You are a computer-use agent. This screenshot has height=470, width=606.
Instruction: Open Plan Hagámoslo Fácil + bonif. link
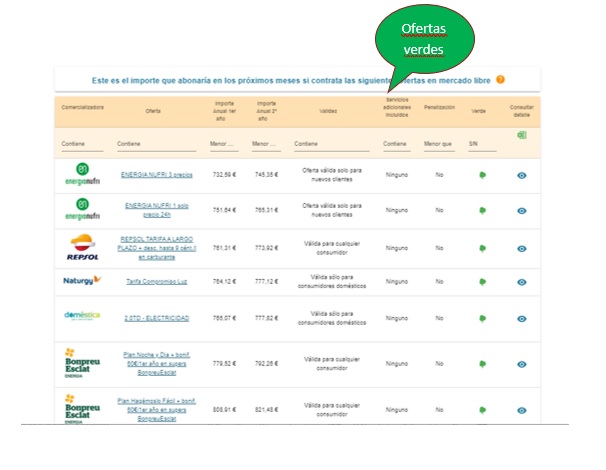pyautogui.click(x=157, y=410)
